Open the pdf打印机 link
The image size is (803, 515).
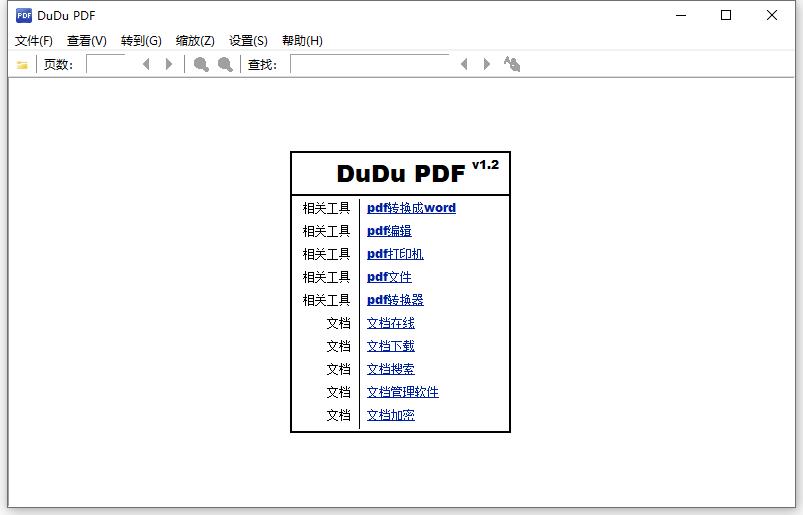click(395, 254)
